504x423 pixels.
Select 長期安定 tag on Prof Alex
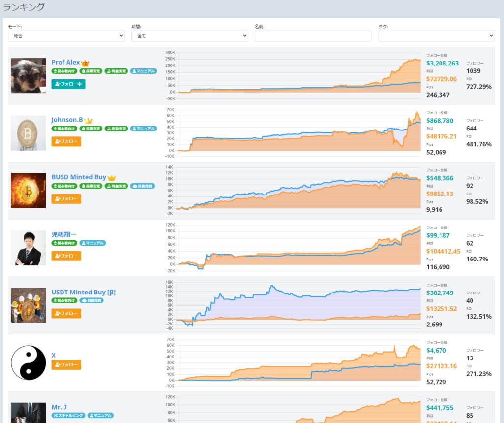coord(91,71)
